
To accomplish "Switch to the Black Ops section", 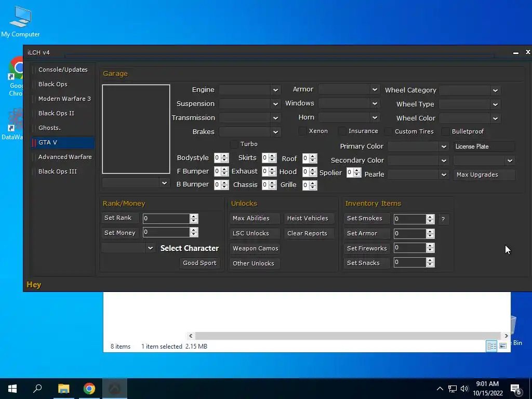I will coord(63,84).
